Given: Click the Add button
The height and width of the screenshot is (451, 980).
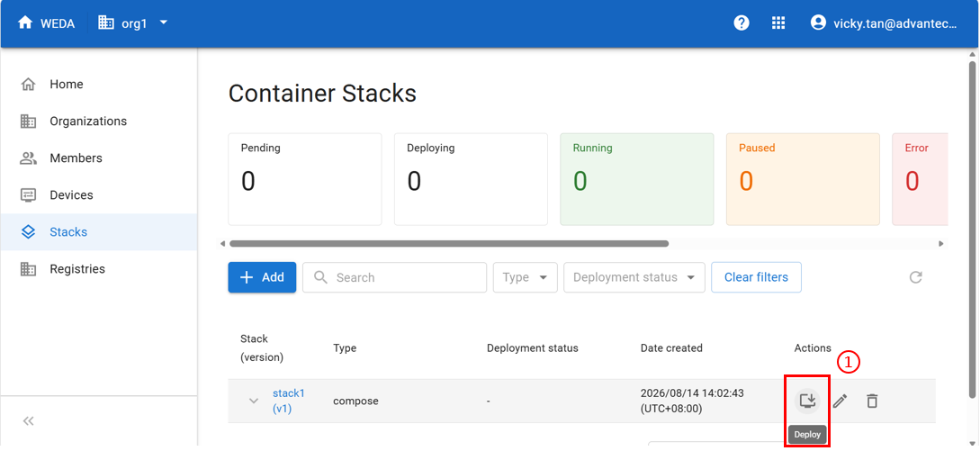Looking at the screenshot, I should tap(262, 277).
